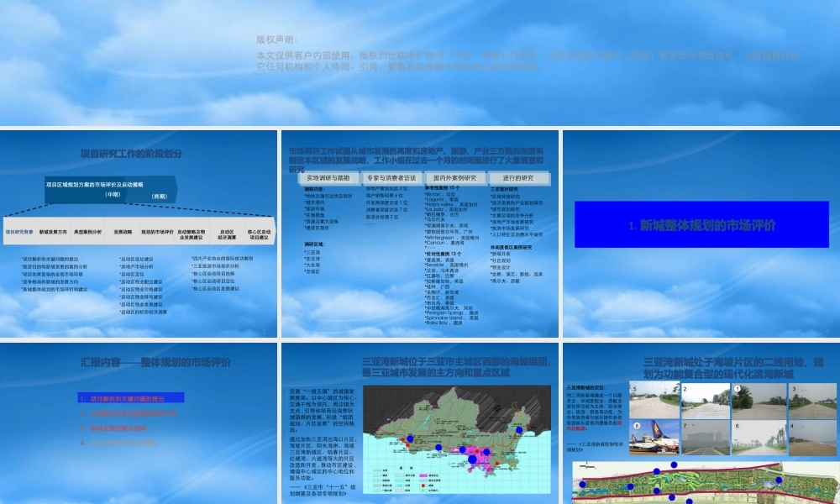Screen dimensions: 840x504
Task: Click the 休闲度假区案例研究 heading
Action: (511, 248)
